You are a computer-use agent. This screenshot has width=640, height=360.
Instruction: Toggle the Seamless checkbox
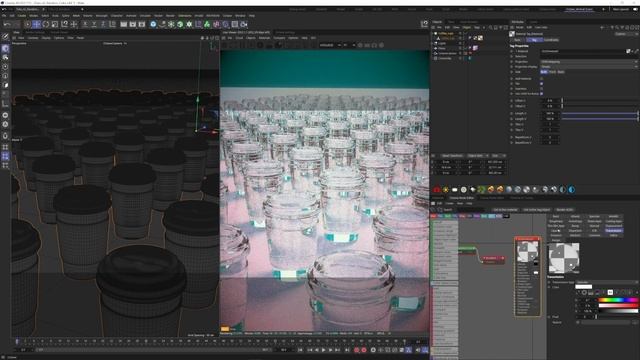click(542, 89)
